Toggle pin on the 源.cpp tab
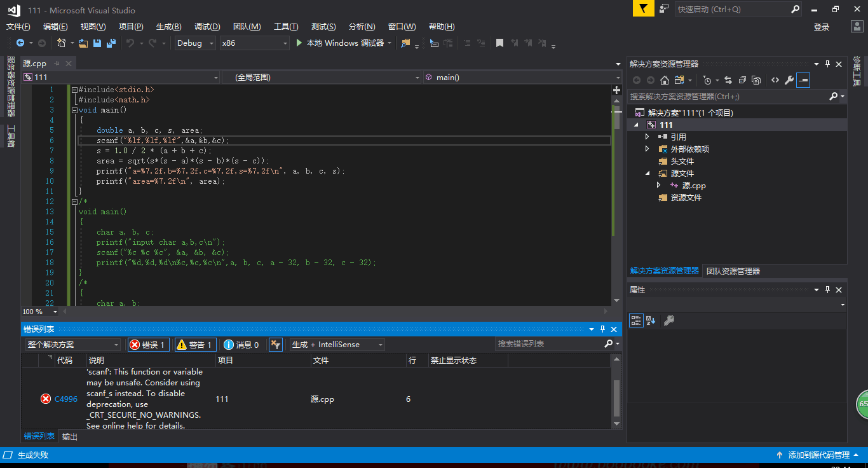868x468 pixels. (x=57, y=64)
